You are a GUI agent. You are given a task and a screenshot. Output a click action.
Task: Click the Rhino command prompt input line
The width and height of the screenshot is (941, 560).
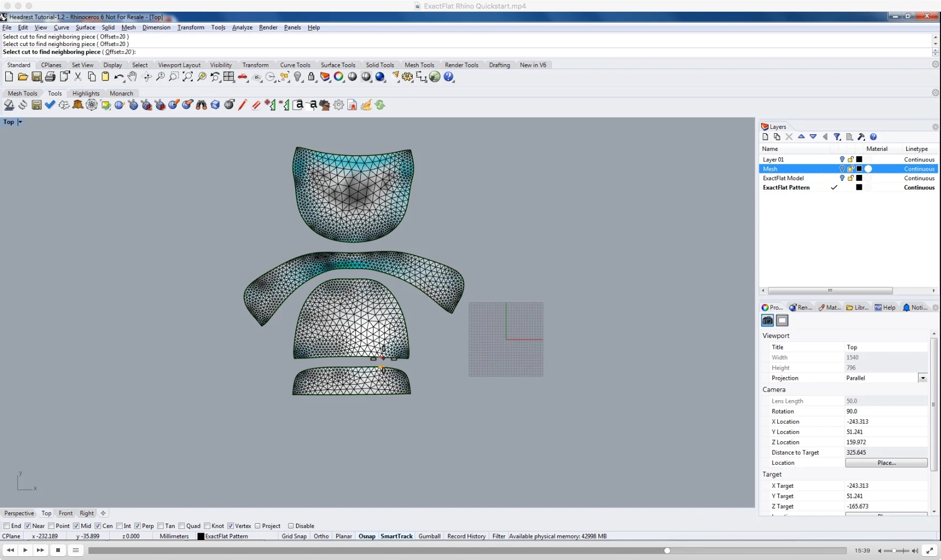click(466, 52)
